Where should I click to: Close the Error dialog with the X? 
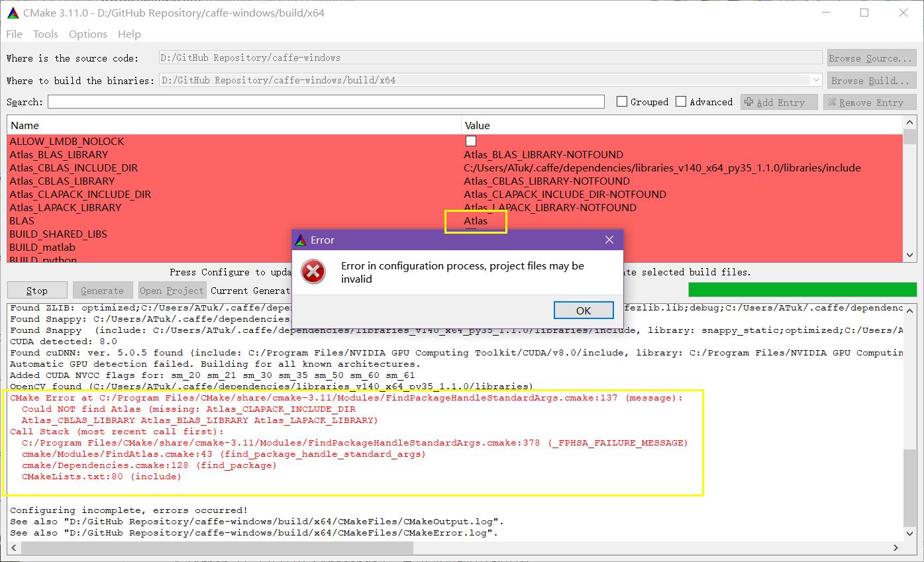609,240
